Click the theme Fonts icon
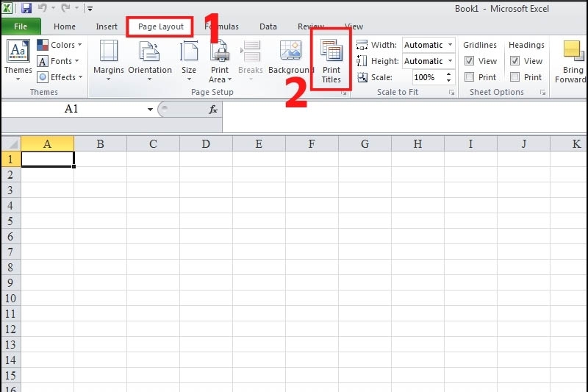 click(x=43, y=61)
